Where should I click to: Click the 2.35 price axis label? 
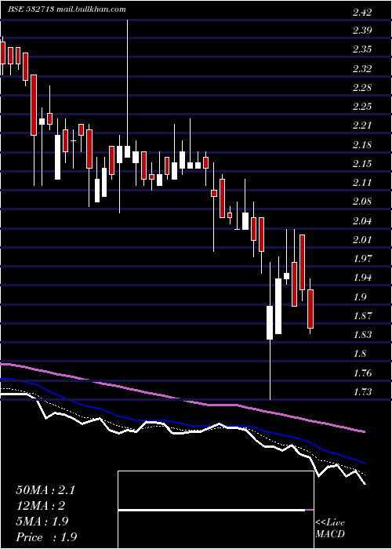tap(362, 49)
